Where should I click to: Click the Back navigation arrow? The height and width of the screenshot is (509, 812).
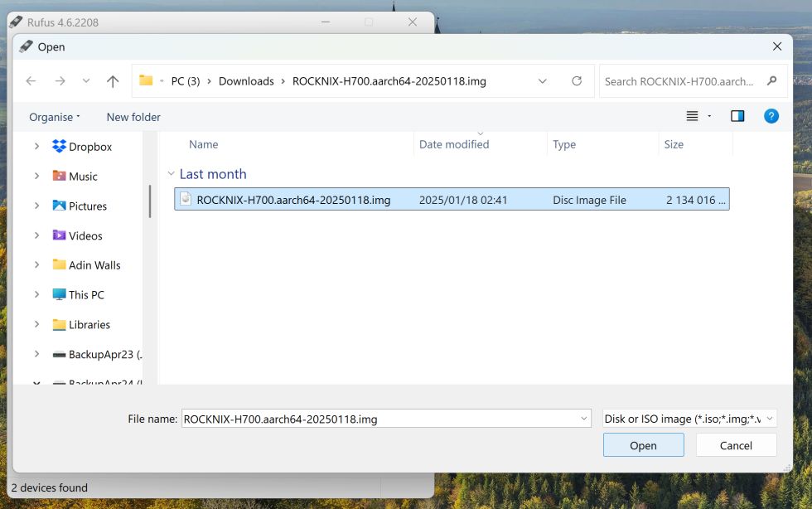click(x=31, y=81)
